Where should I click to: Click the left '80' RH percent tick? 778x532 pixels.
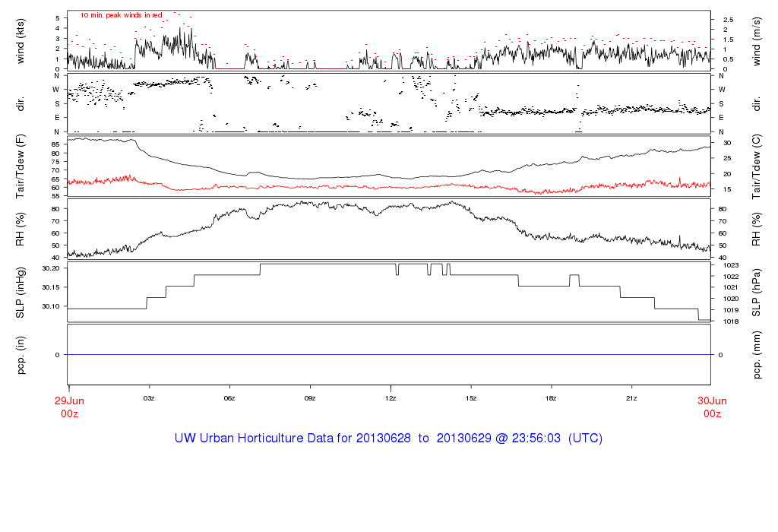click(x=55, y=209)
